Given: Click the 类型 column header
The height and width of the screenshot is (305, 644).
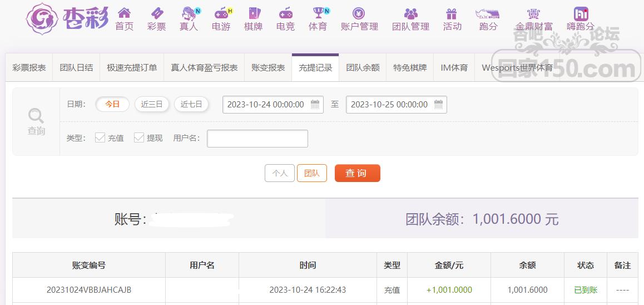Looking at the screenshot, I should point(392,265).
